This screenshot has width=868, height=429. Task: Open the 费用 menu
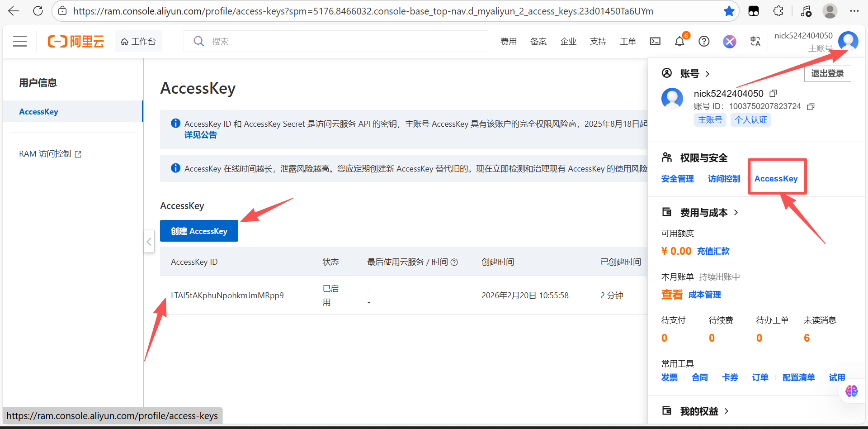click(x=509, y=41)
